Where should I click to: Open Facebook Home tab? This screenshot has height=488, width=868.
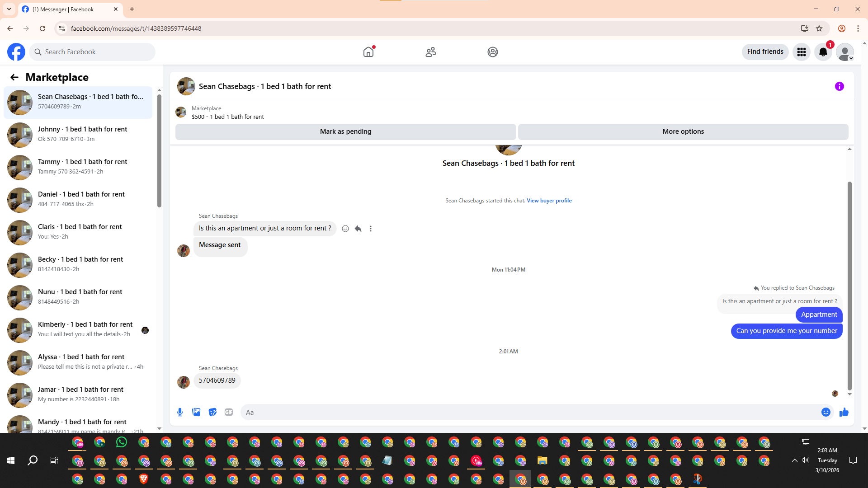click(368, 52)
